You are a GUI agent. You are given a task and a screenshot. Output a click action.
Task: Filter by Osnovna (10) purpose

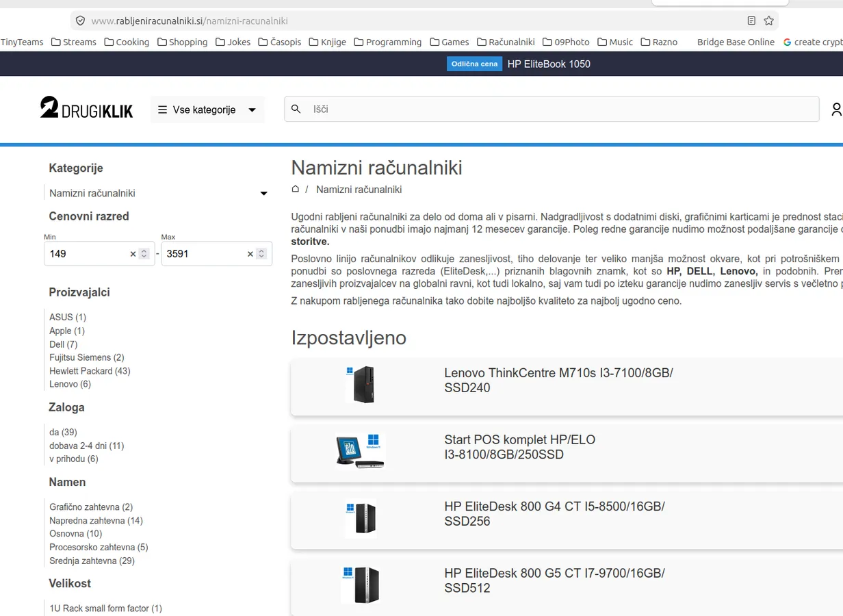tap(76, 534)
